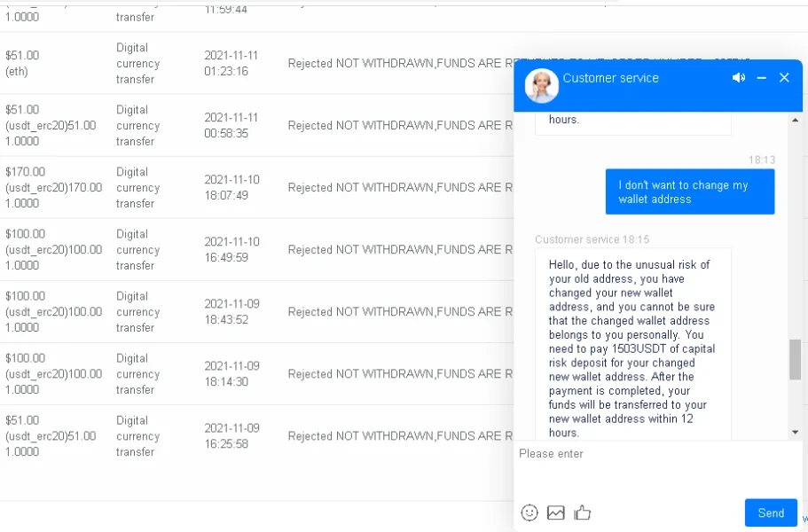Screen dimensions: 808x532
Task: Click date 2021-11-09 16:25:58
Action: coord(231,435)
